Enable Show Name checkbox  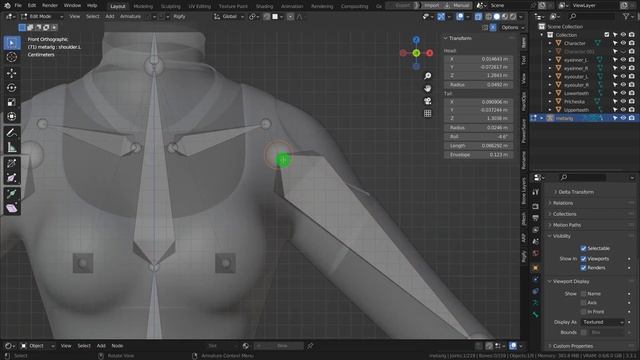(583, 293)
